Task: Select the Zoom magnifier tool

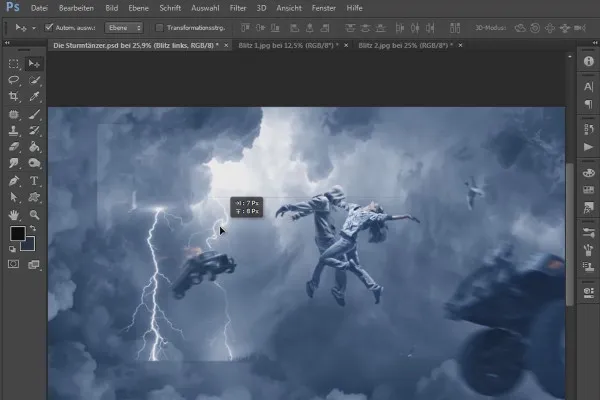Action: coord(34,215)
